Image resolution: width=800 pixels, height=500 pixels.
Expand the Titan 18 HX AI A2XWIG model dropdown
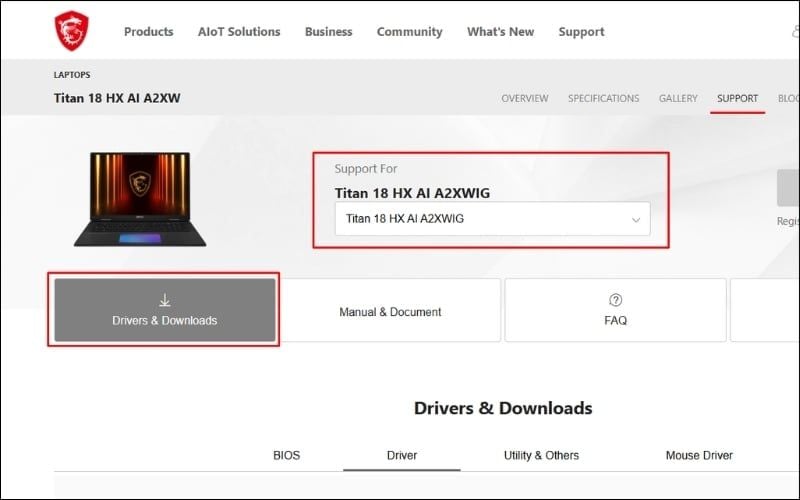point(492,219)
